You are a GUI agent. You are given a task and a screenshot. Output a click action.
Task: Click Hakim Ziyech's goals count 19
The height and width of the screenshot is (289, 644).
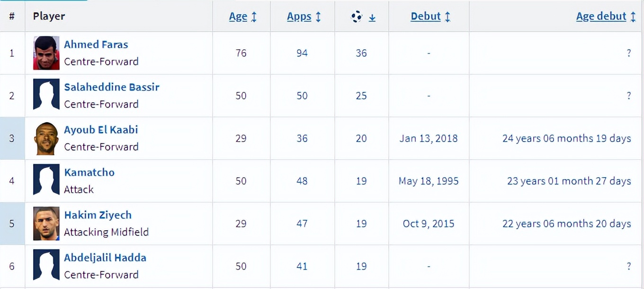[361, 224]
